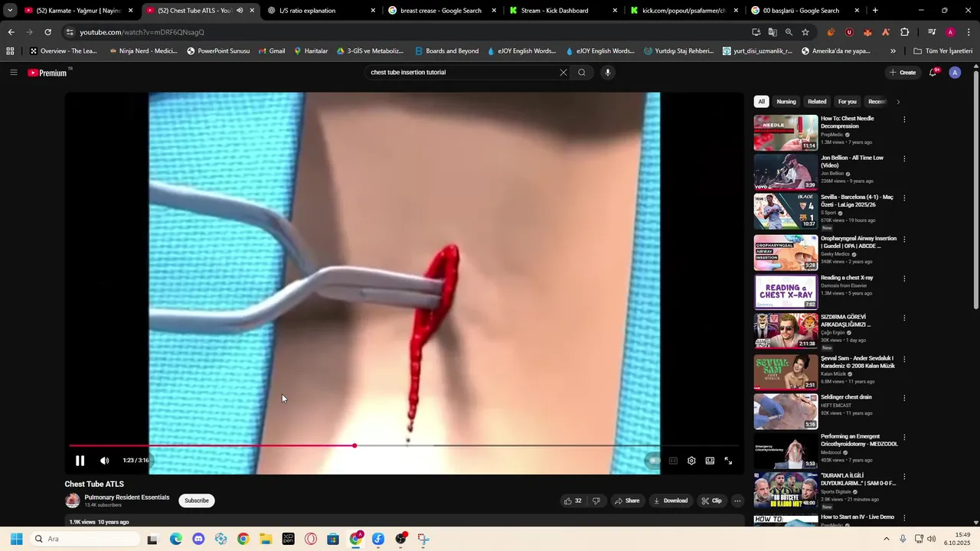The width and height of the screenshot is (980, 551).
Task: Open YouTube guide hamburger menu
Action: click(x=14, y=73)
